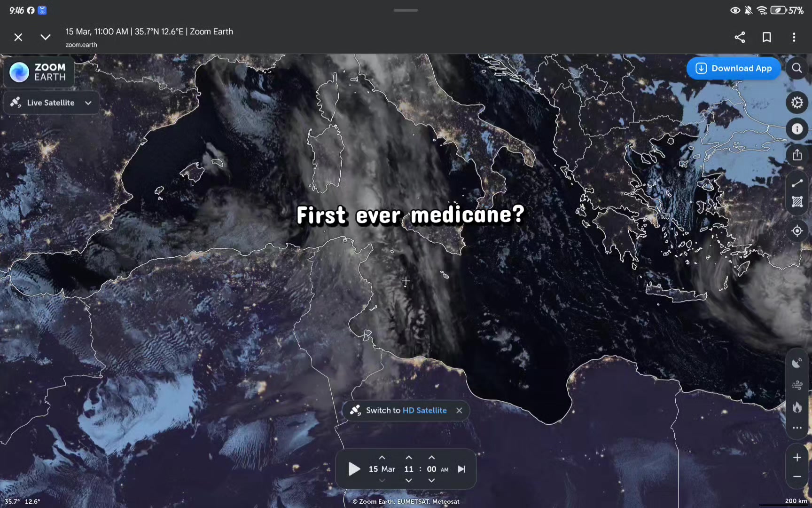Open the settings gear on the map
This screenshot has height=508, width=812.
pos(797,103)
